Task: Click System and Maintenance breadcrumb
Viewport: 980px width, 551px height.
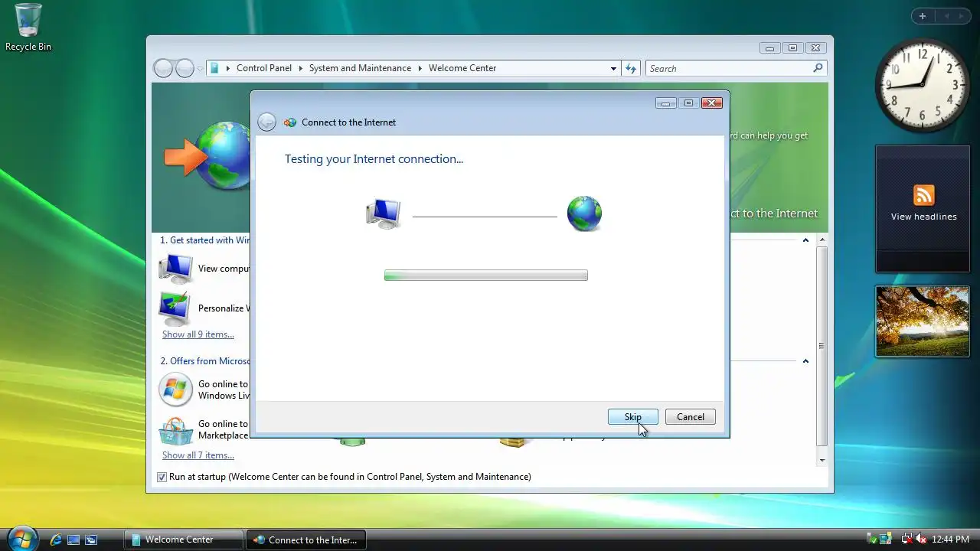Action: coord(360,68)
